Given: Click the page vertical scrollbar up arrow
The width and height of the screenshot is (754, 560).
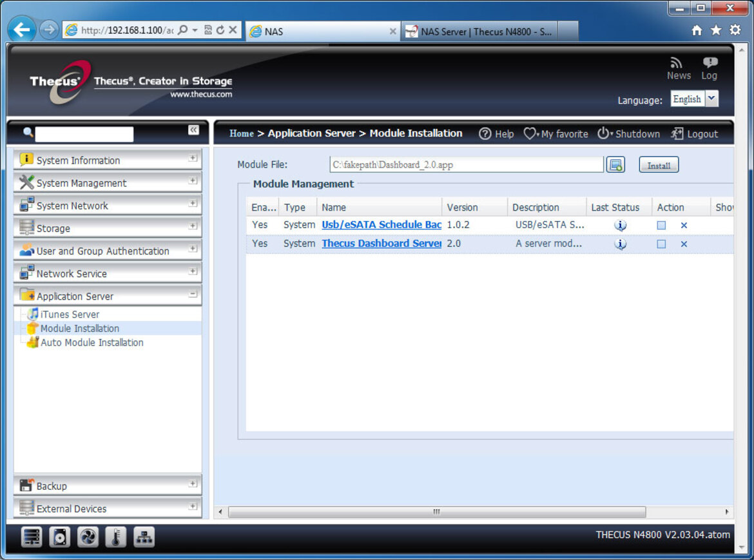Looking at the screenshot, I should tap(742, 50).
